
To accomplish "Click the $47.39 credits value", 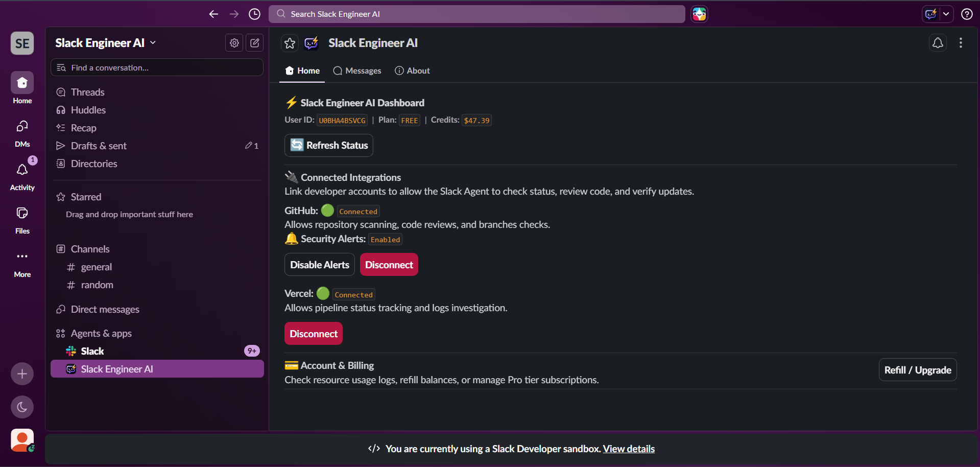I will 476,121.
